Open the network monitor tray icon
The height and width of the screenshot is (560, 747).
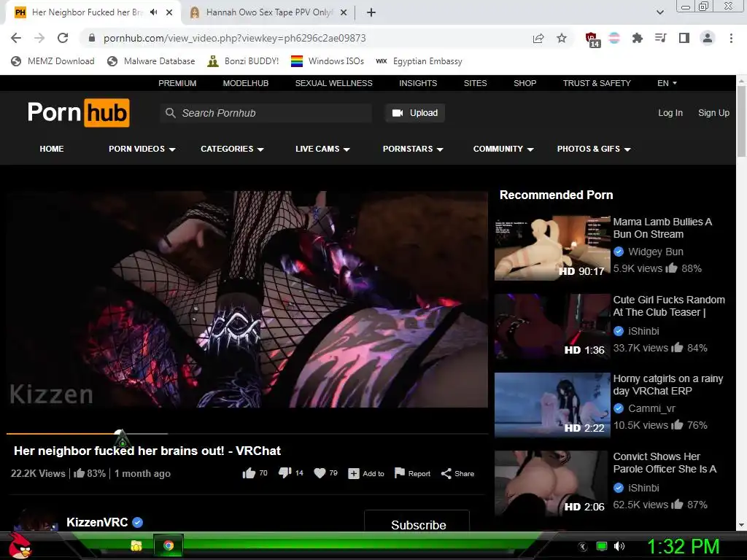pyautogui.click(x=602, y=546)
